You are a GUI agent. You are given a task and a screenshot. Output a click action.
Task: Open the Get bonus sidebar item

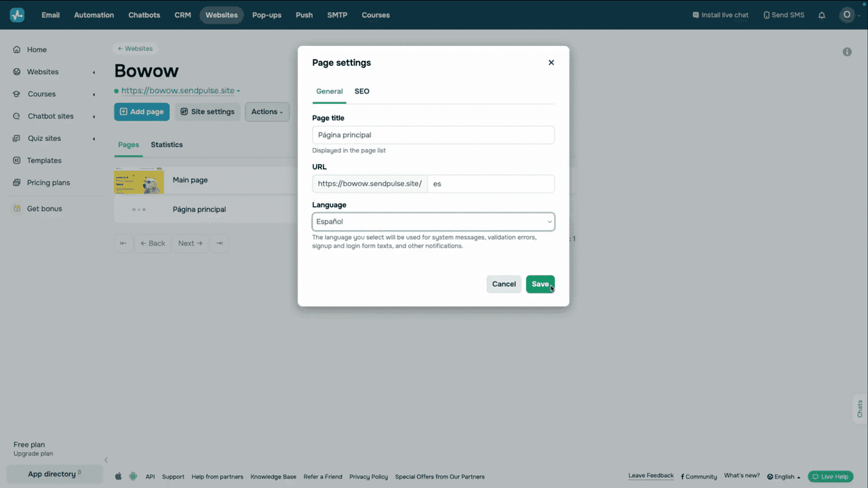[x=45, y=208]
